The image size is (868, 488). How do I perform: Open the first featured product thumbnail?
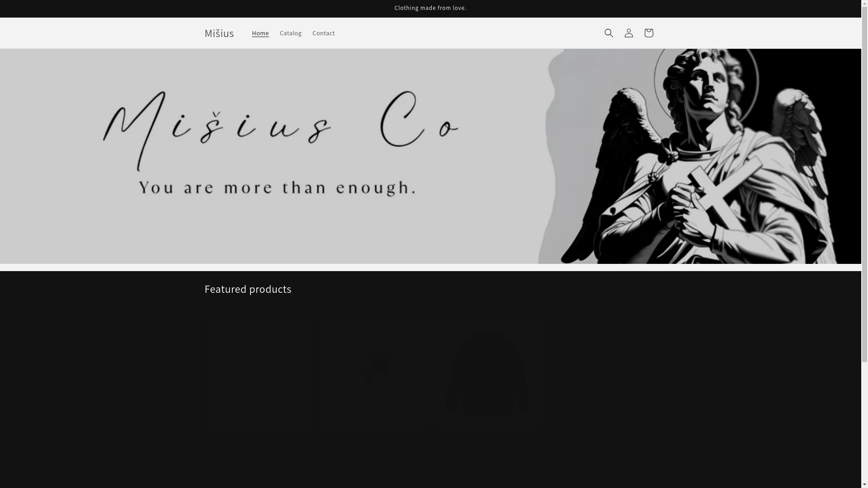(x=260, y=374)
